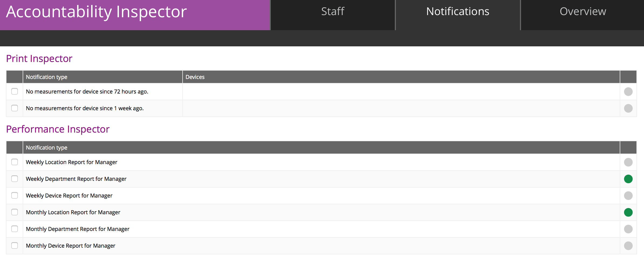Select Monthly Location Report for Manager checkbox
The width and height of the screenshot is (644, 256).
pyautogui.click(x=15, y=212)
